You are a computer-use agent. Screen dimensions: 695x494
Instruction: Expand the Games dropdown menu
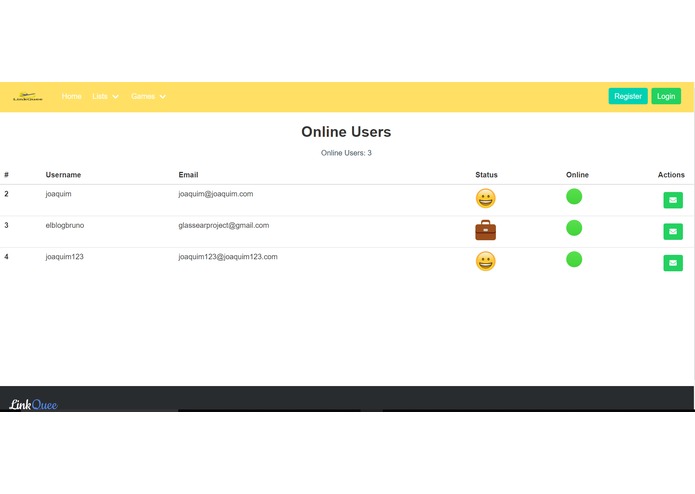[148, 96]
